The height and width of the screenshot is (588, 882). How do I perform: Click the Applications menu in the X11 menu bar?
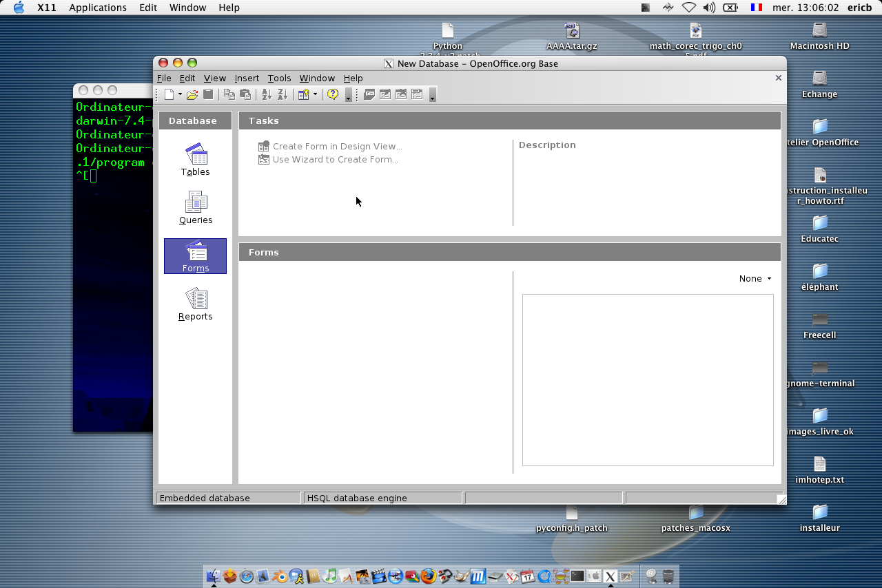[98, 8]
